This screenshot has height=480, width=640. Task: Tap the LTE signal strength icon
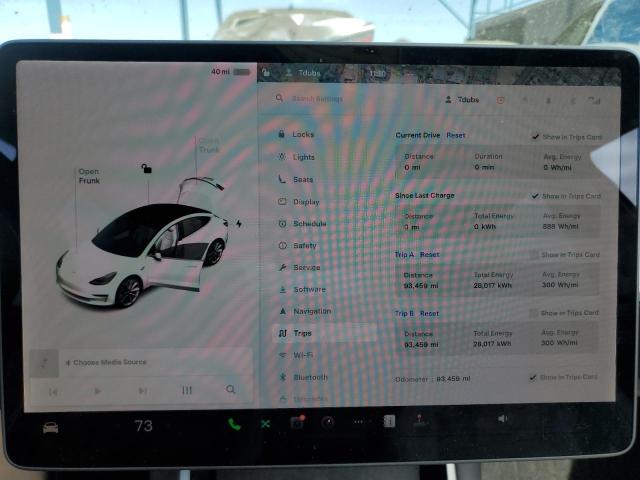click(594, 100)
